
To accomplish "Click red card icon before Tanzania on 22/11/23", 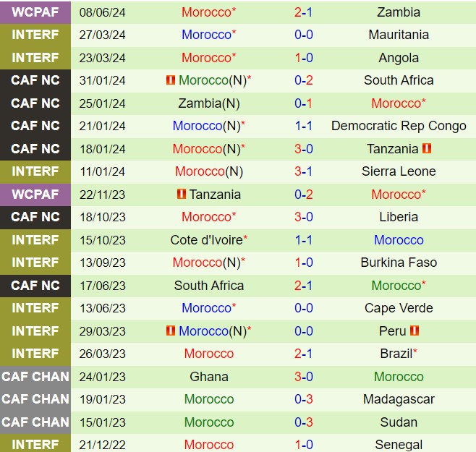I will pyautogui.click(x=182, y=195).
